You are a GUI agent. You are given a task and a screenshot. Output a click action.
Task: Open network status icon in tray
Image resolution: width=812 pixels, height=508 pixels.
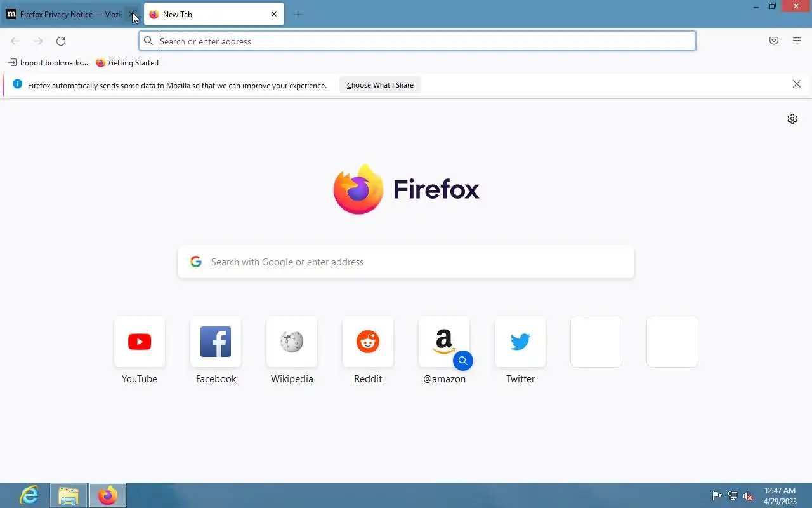733,496
